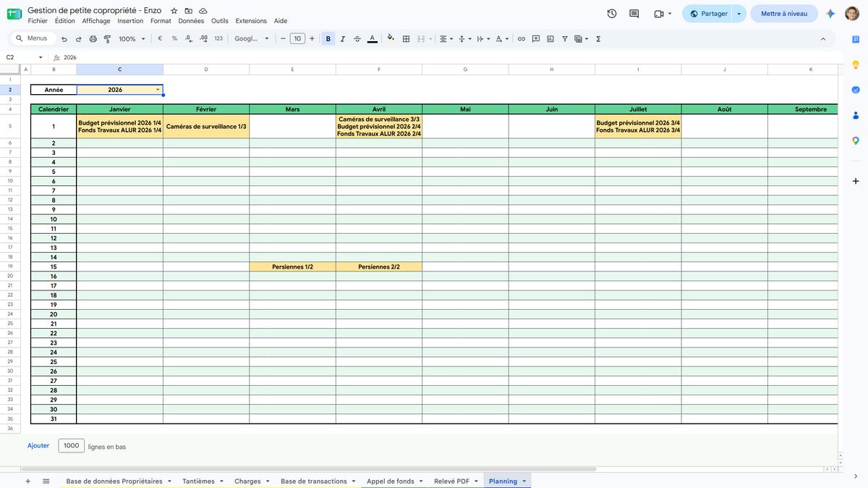Screen dimensions: 868x488
Task: Click the functions sigma icon
Action: click(598, 39)
